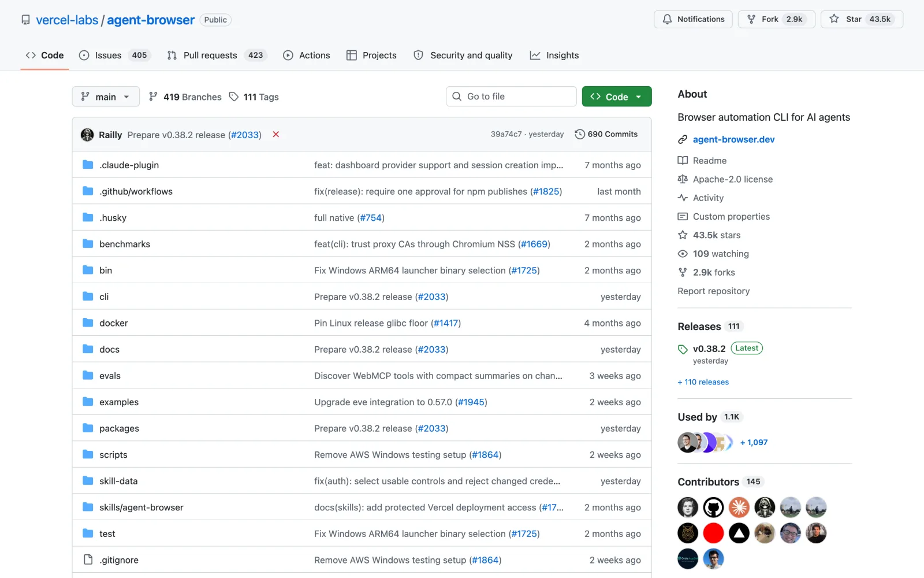Open the skills/agent-browser folder
The image size is (924, 578).
pos(141,507)
